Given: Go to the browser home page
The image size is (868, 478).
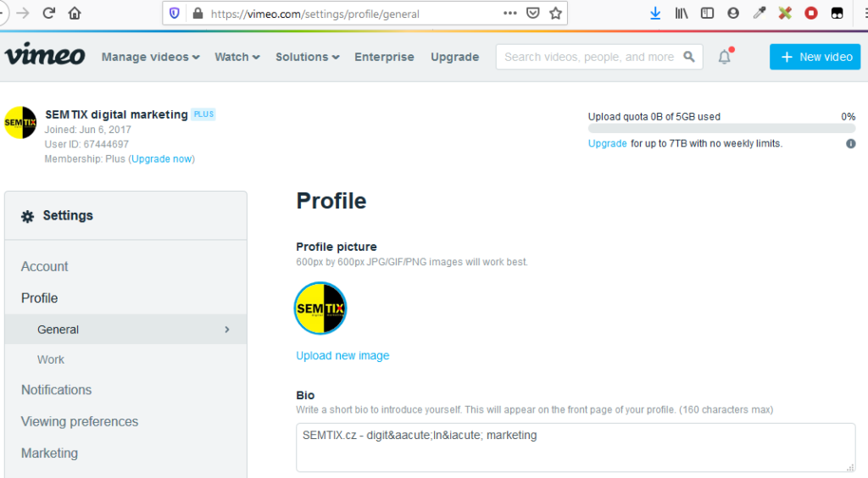Looking at the screenshot, I should [75, 14].
